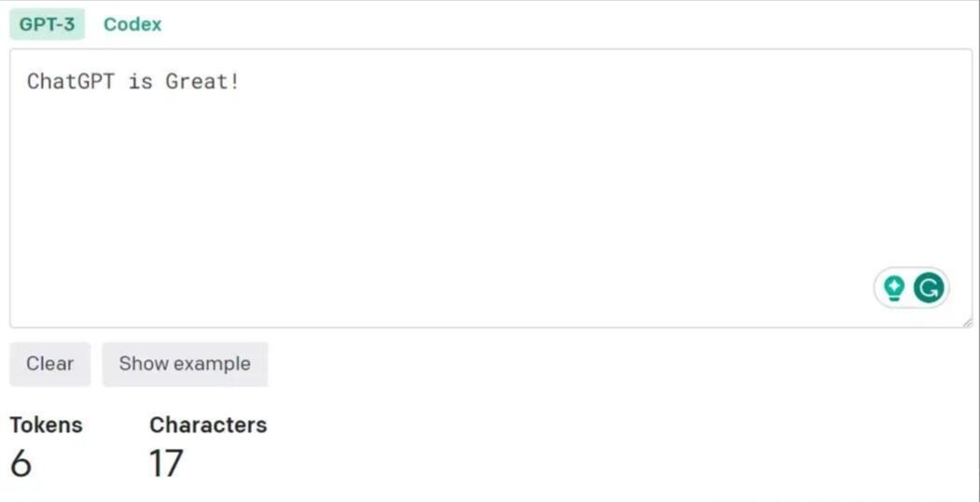Click the word "ChatGPT" in the text
The image size is (980, 502).
tap(71, 81)
